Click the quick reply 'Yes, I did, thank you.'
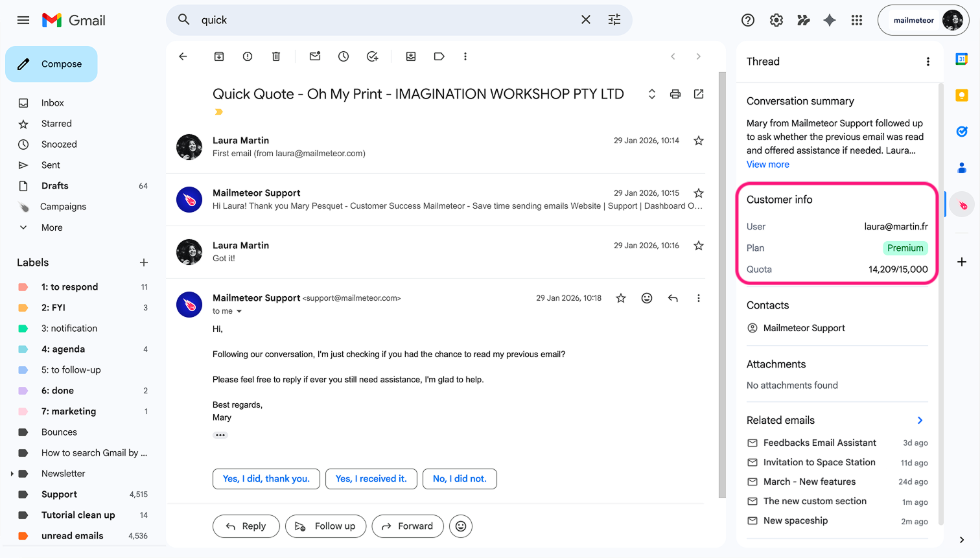This screenshot has height=558, width=980. pos(266,478)
